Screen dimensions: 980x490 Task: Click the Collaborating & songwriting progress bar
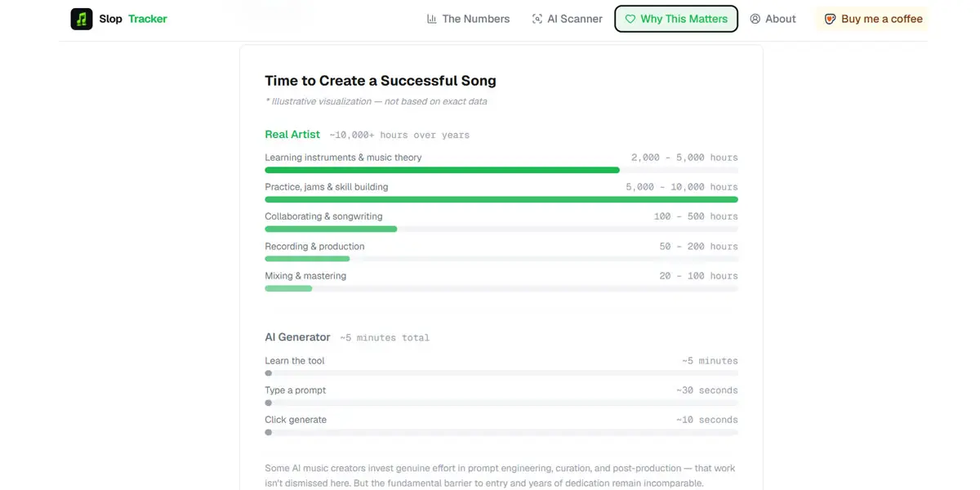tap(501, 229)
